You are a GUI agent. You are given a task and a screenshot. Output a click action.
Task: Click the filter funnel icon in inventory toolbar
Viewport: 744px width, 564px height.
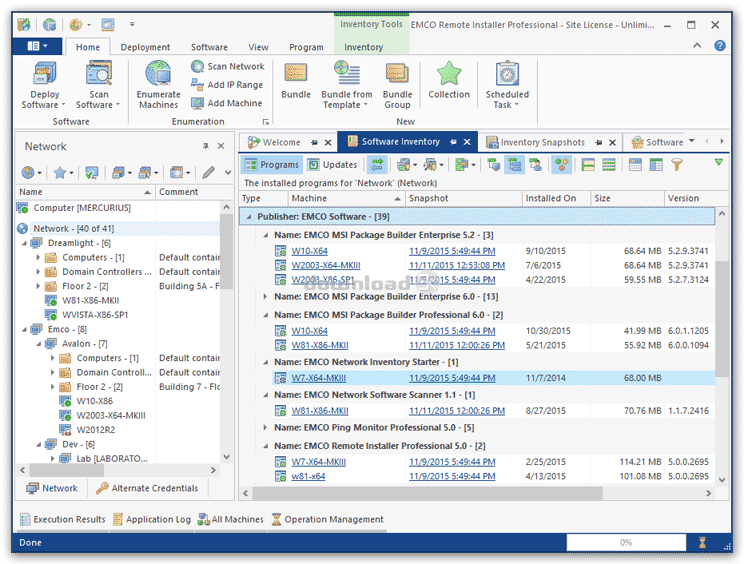pos(677,165)
